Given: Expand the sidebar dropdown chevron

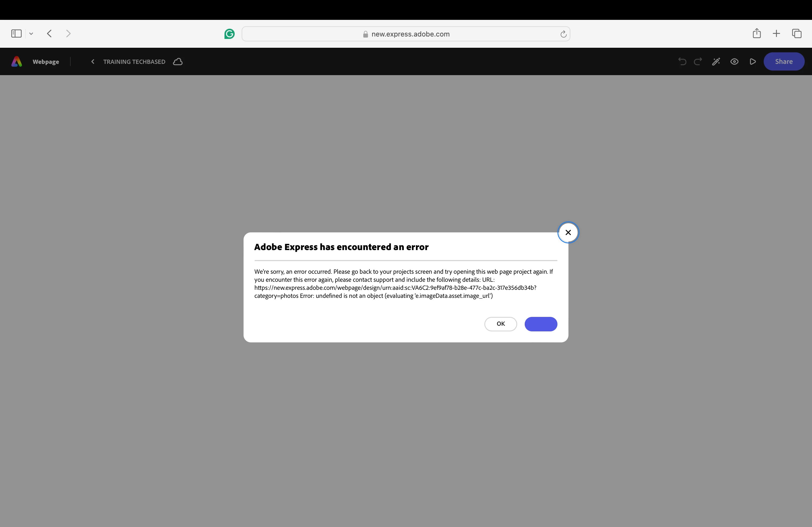Looking at the screenshot, I should (31, 33).
